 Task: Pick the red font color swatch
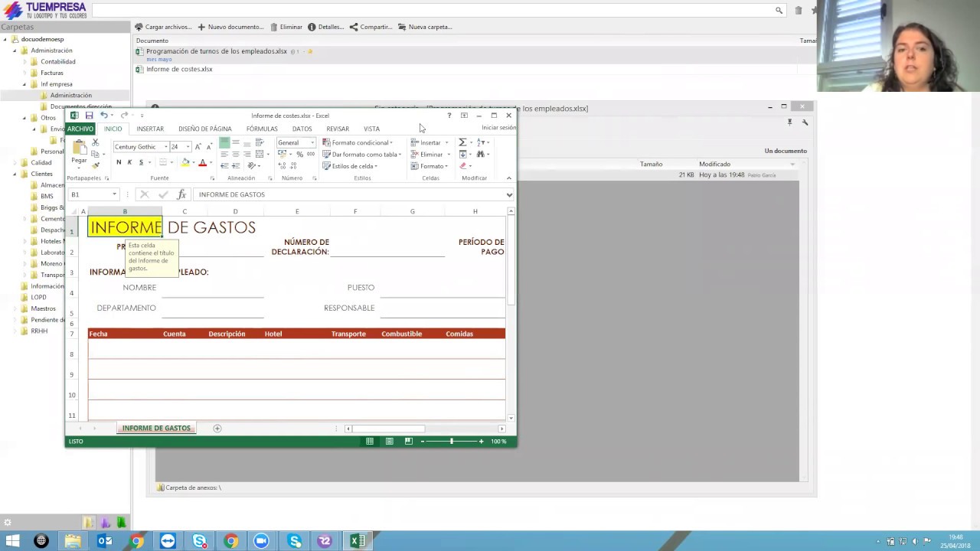point(202,162)
